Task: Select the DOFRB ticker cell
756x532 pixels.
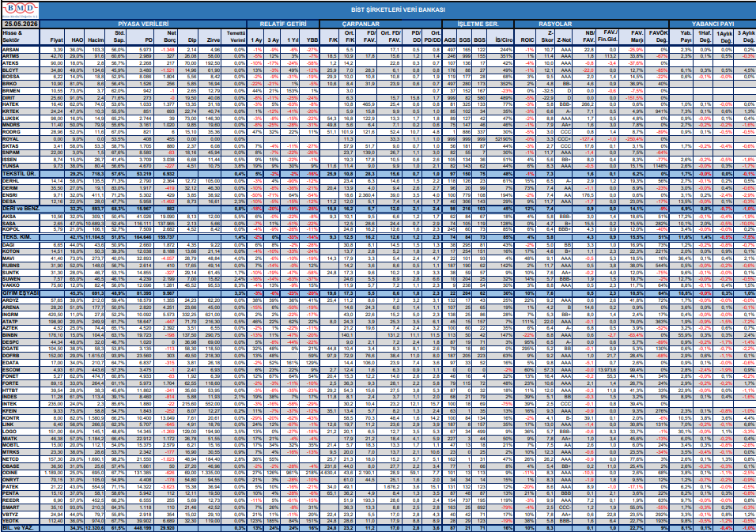Action: [x=21, y=356]
